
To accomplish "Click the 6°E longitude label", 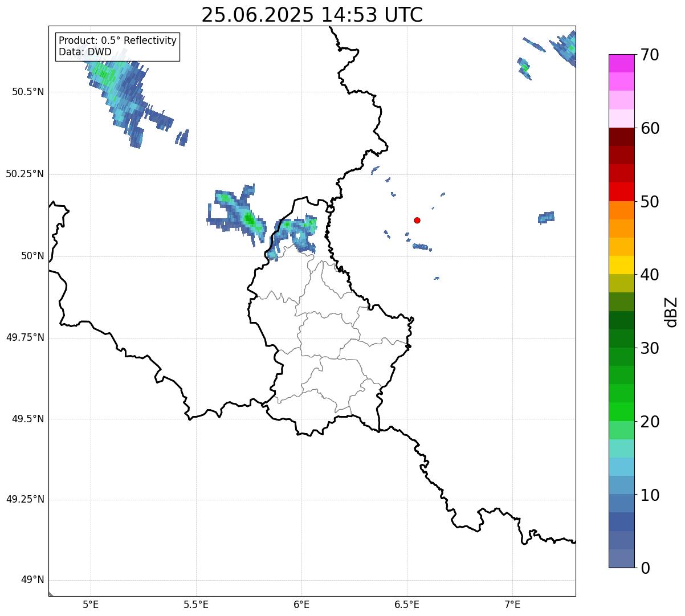I will click(301, 604).
